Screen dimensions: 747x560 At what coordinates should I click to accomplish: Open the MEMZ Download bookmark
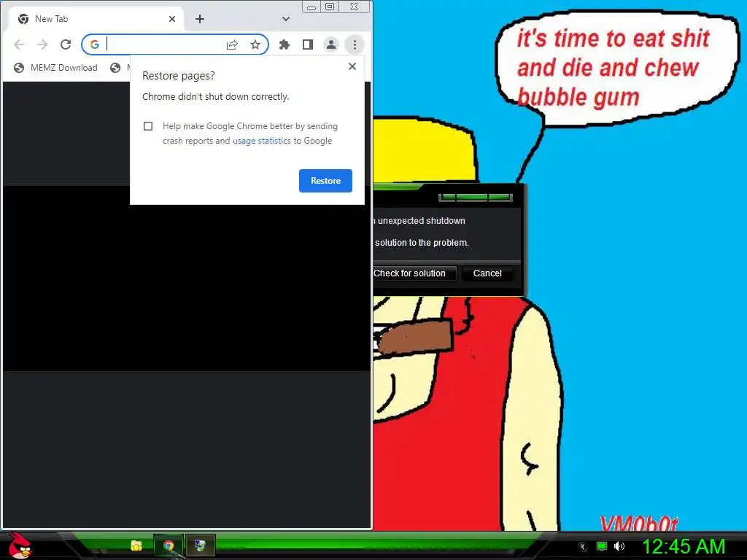click(55, 68)
